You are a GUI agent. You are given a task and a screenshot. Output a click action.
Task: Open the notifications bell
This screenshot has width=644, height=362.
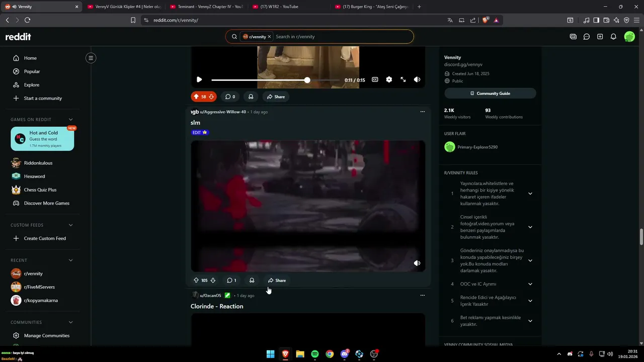(613, 37)
